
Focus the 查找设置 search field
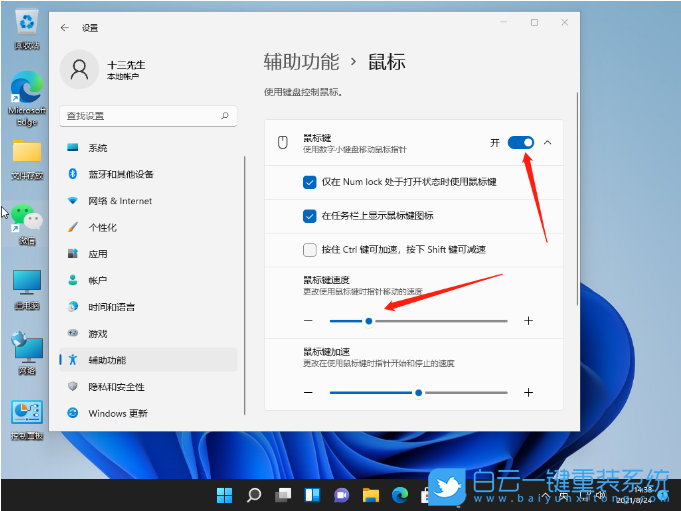(149, 116)
